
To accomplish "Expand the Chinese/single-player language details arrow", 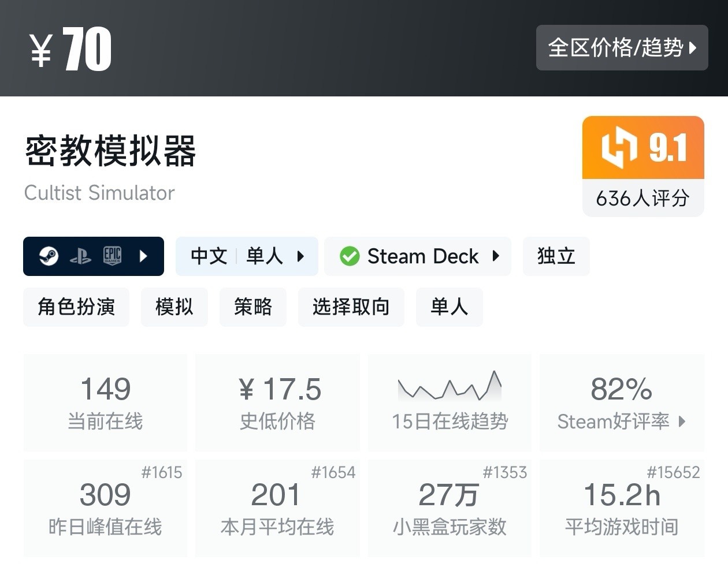I will coord(300,256).
